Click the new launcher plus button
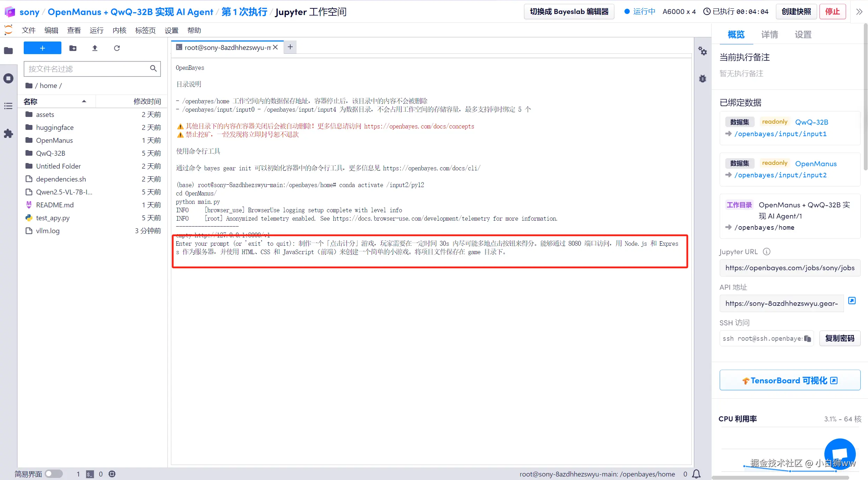868x480 pixels. point(42,48)
